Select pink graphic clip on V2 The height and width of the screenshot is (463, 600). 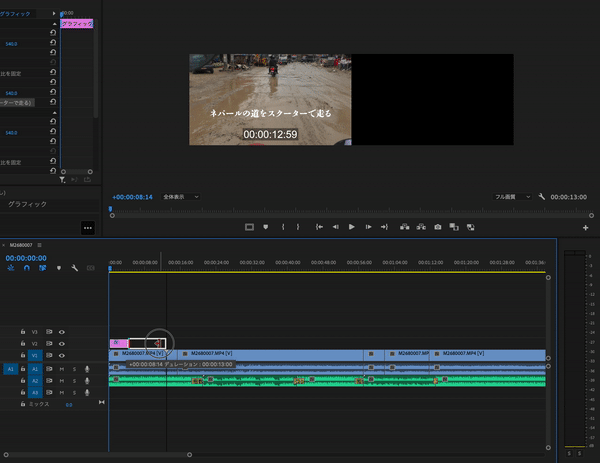point(119,343)
